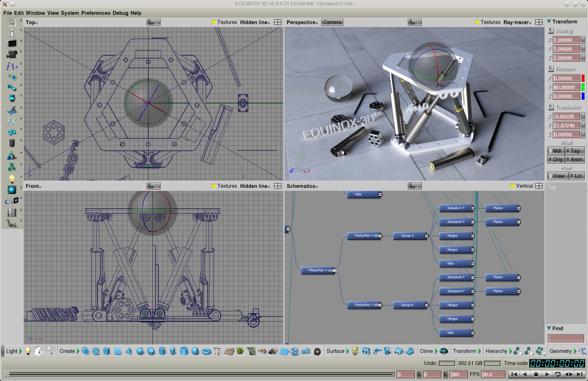The width and height of the screenshot is (588, 381).
Task: Create a cone primitive from Create toolbar
Action: [x=129, y=351]
